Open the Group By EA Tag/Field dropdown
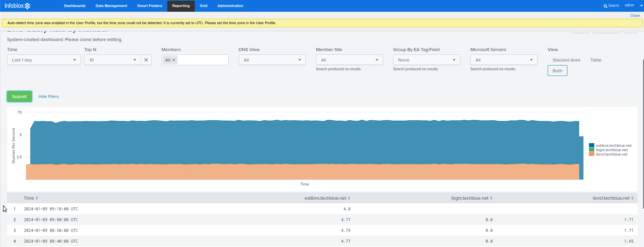 tap(426, 60)
